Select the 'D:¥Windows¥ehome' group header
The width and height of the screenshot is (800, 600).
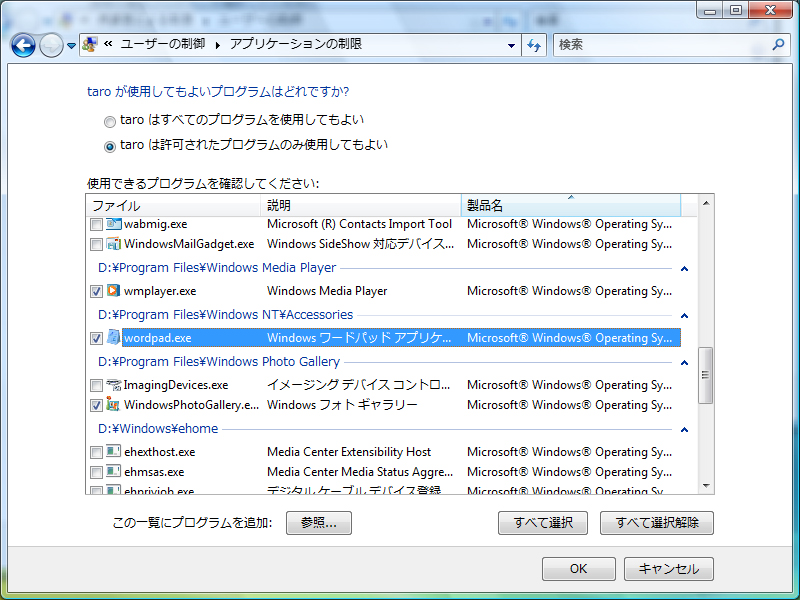[158, 429]
